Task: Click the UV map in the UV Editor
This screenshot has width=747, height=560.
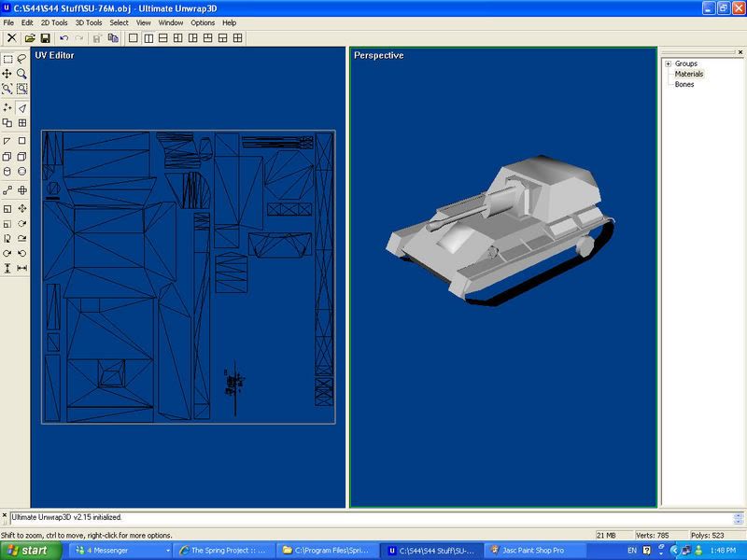Action: point(189,276)
